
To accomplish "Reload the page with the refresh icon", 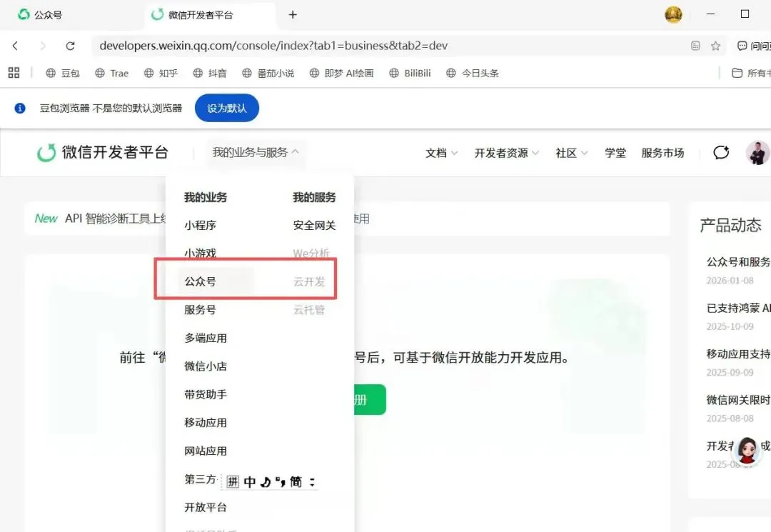I will pos(70,46).
